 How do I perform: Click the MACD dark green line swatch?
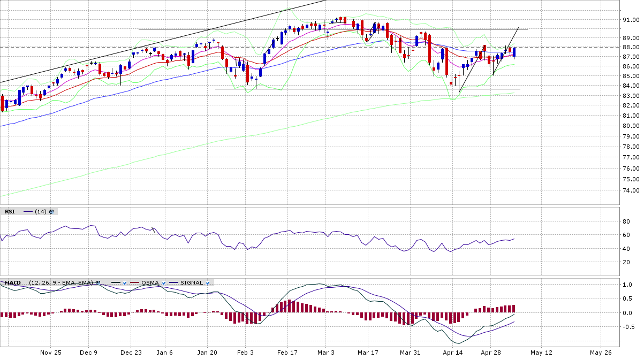116,282
